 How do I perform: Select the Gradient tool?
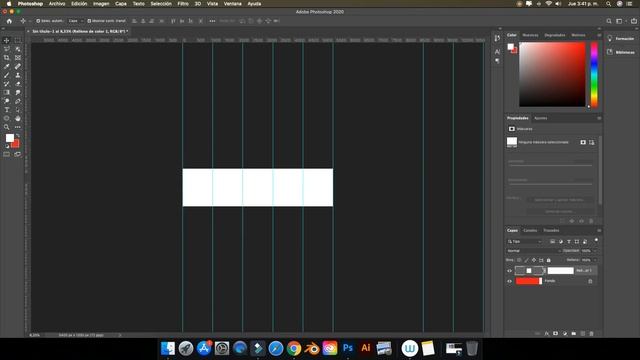click(7, 92)
